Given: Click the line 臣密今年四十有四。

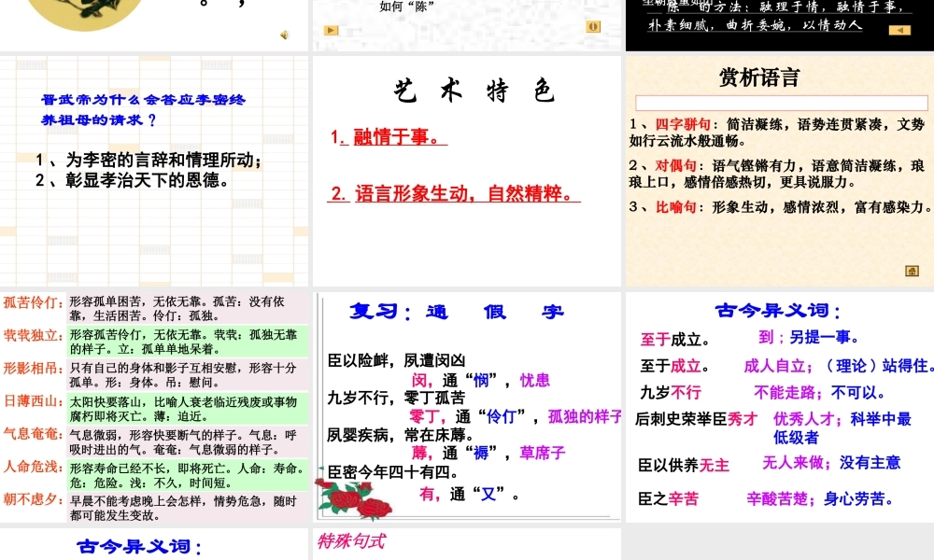Looking at the screenshot, I should point(393,472).
